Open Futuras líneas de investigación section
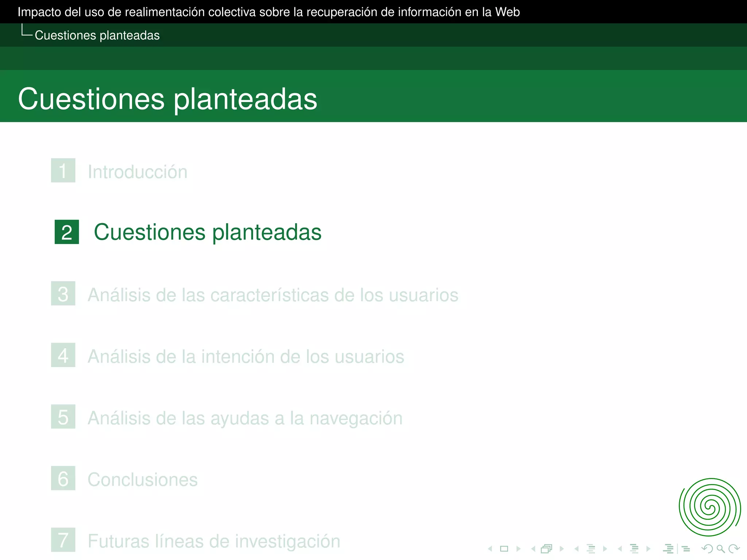The width and height of the screenshot is (747, 560). tap(214, 541)
